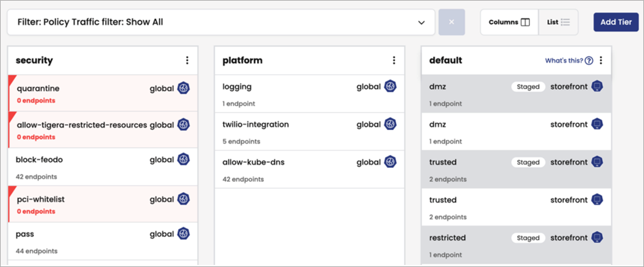Switch to List view
Image resolution: width=644 pixels, height=267 pixels.
pos(558,22)
